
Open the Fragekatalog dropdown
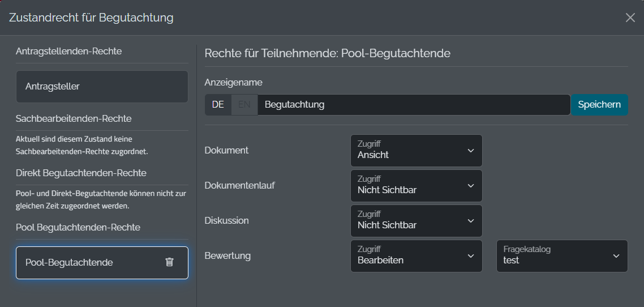tap(563, 256)
